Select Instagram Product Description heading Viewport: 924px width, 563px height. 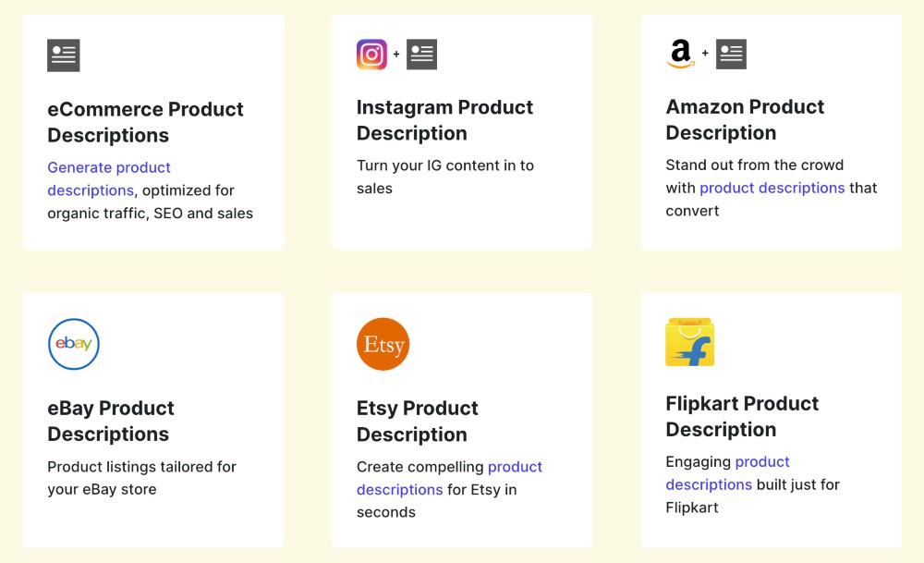(x=444, y=120)
